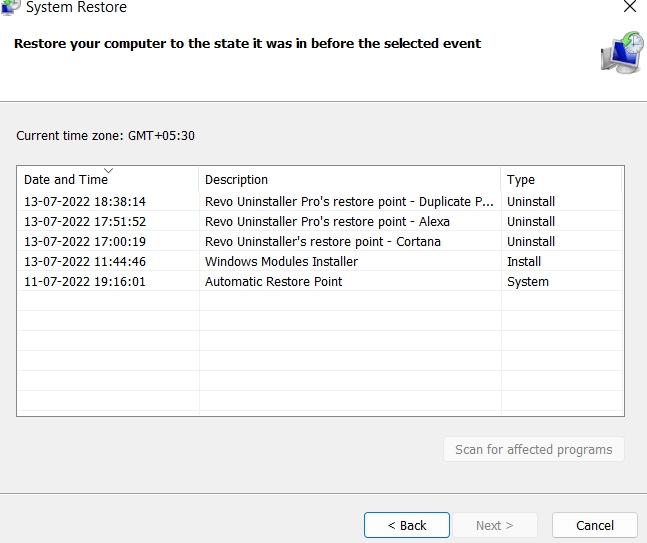Pick the Automatic Restore Point entry
This screenshot has height=543, width=647.
tap(273, 281)
